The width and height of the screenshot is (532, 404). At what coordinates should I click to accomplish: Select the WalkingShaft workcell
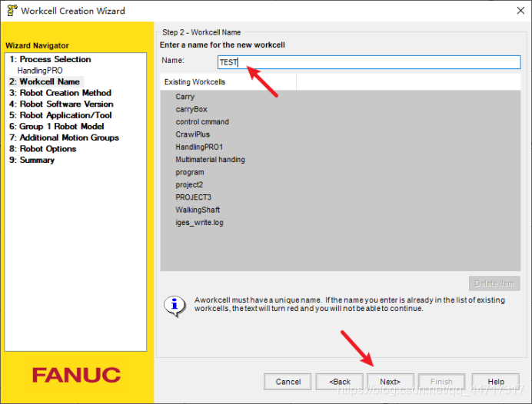pyautogui.click(x=198, y=210)
